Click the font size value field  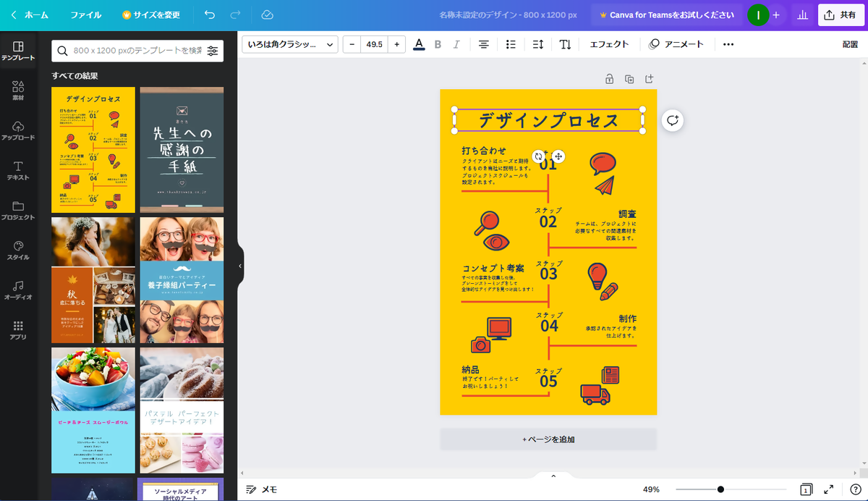[375, 44]
